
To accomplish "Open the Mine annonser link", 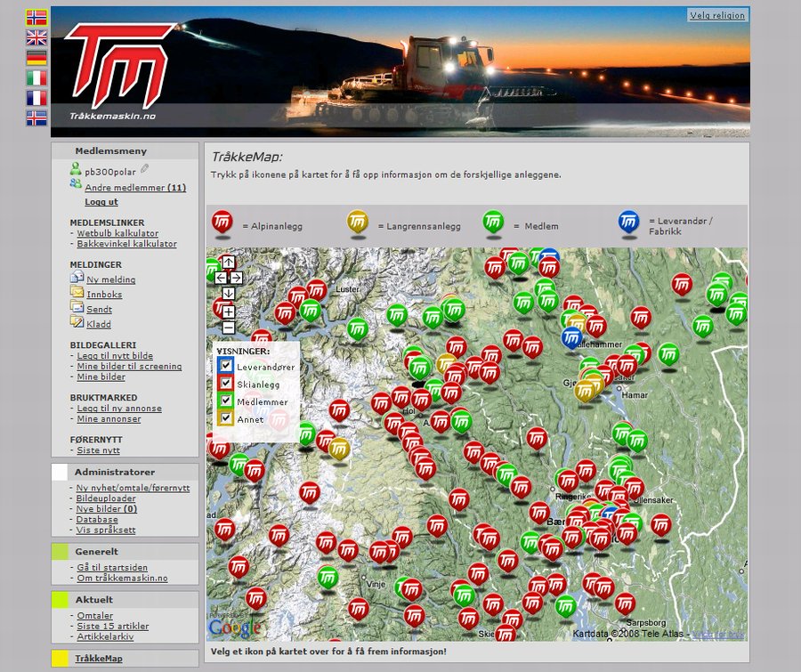I will (109, 419).
